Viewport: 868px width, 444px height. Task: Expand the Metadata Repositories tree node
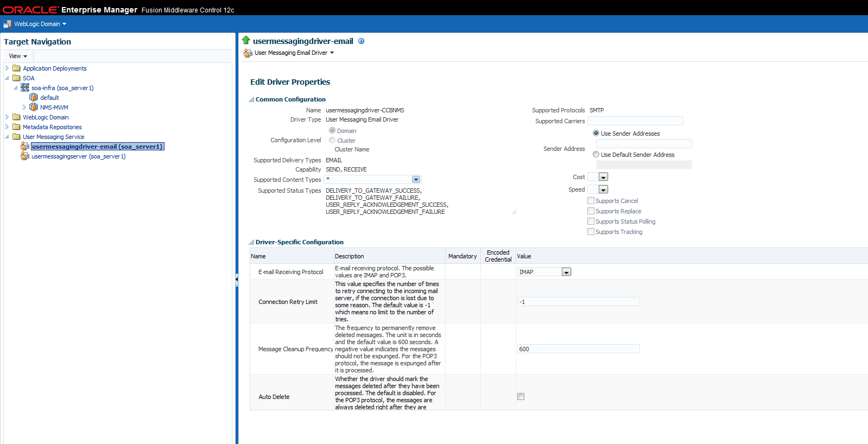point(7,127)
